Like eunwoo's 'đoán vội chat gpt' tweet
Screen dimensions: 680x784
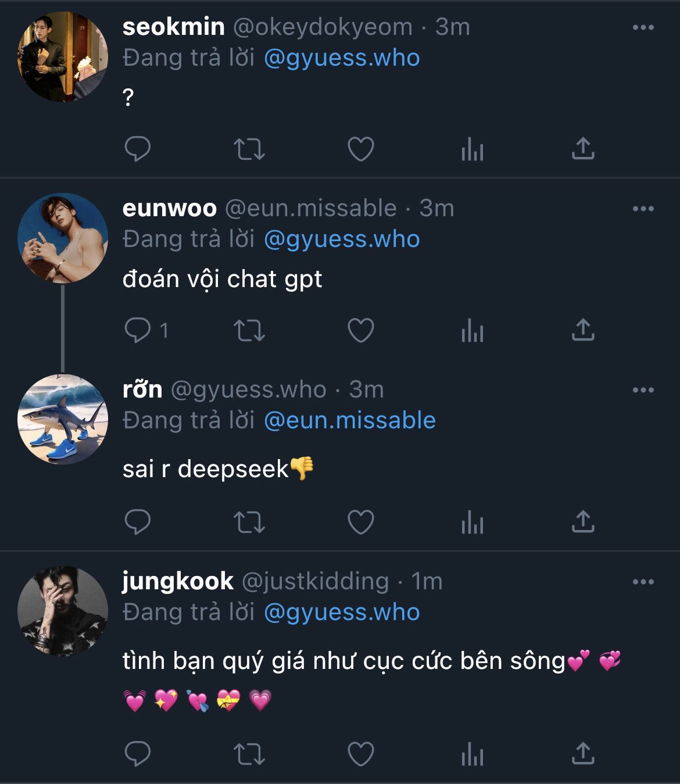(360, 331)
